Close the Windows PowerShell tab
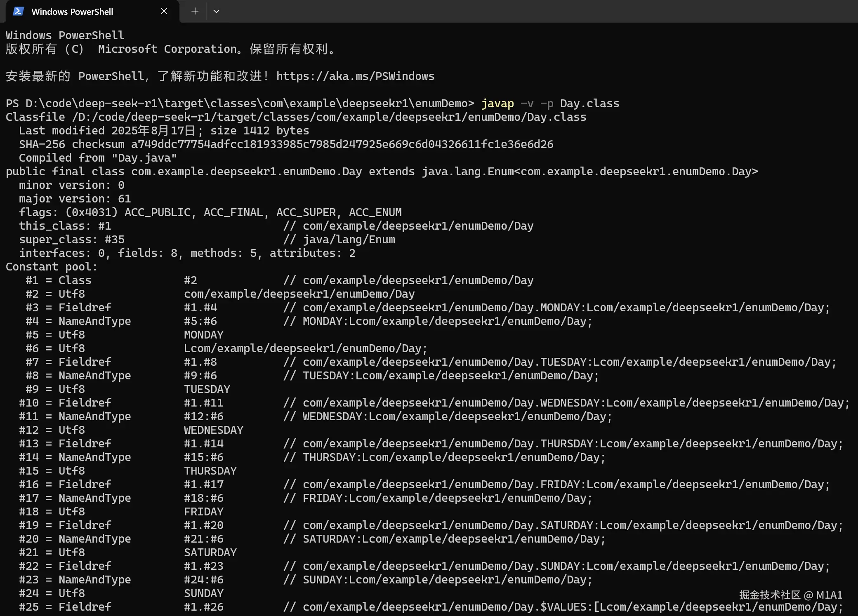The width and height of the screenshot is (858, 616). (x=164, y=12)
